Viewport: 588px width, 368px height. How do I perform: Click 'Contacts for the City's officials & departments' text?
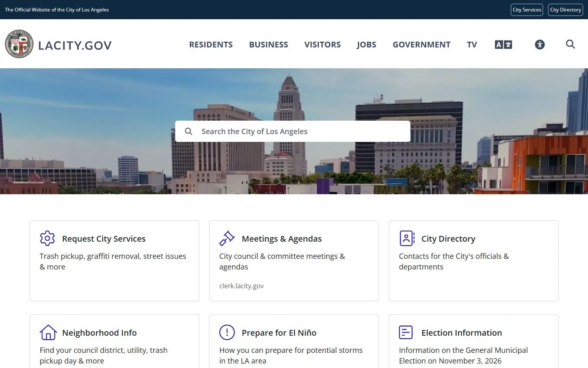[454, 261]
